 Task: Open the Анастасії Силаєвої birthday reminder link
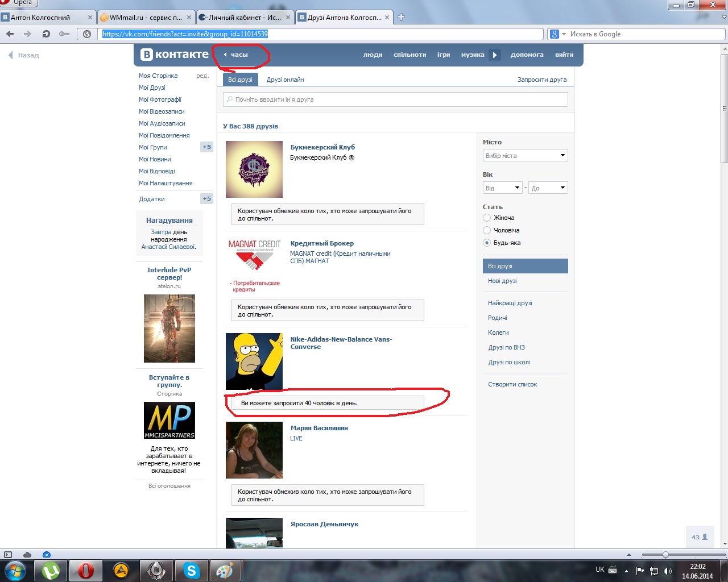168,247
